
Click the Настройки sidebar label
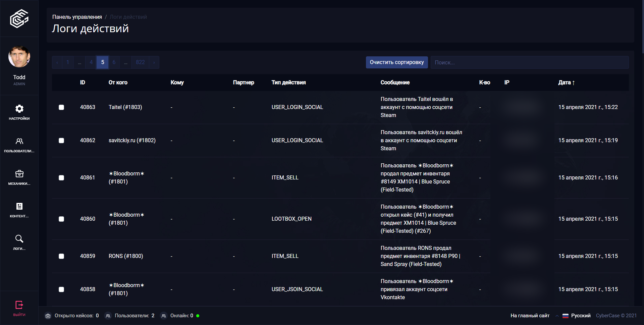tap(19, 119)
